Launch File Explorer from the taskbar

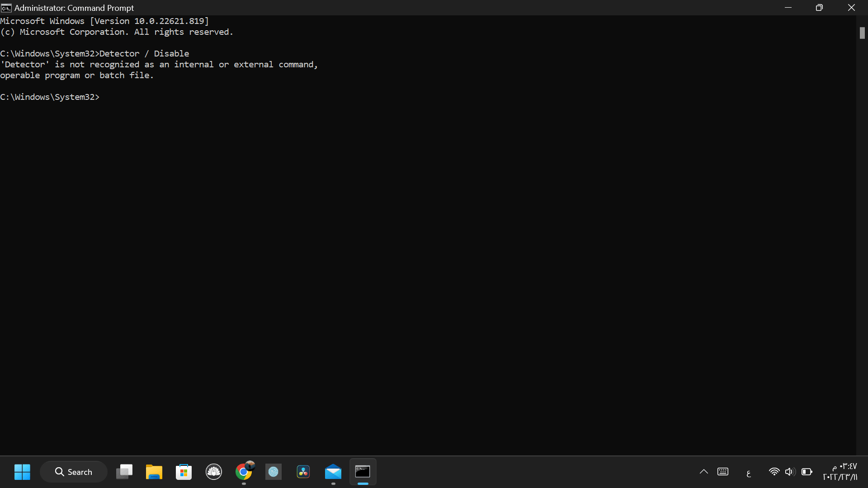[154, 472]
